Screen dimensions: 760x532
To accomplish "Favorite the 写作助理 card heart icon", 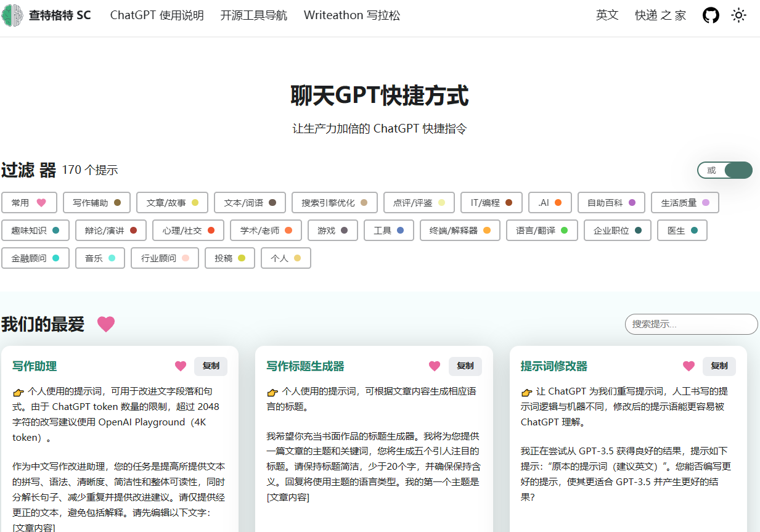I will [181, 366].
